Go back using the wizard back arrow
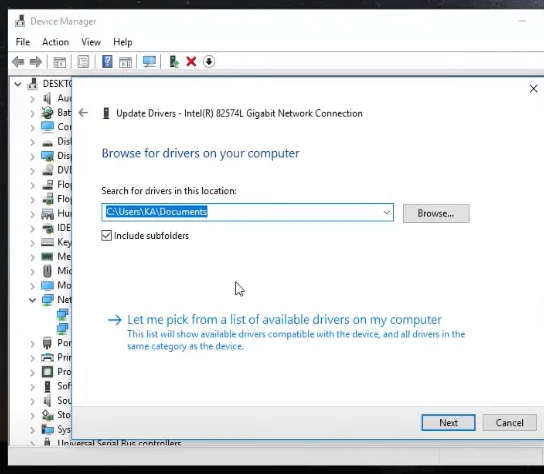544x474 pixels. coord(83,113)
